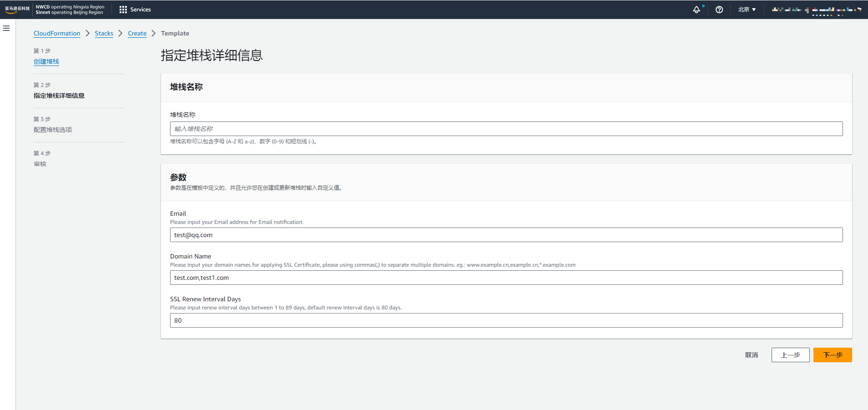Expand the 北京 region dropdown
868x410 pixels.
pos(747,10)
